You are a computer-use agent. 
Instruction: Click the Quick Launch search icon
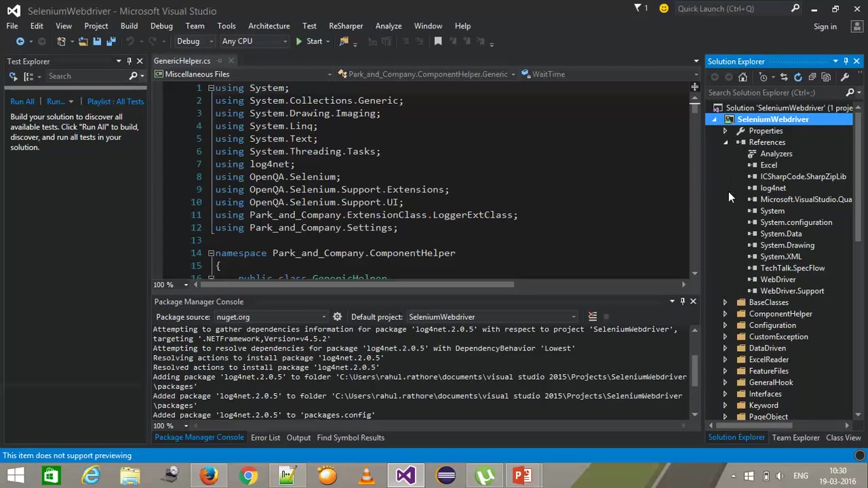click(795, 8)
